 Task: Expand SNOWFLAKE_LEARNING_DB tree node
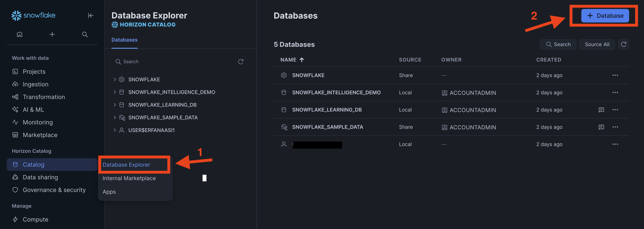click(115, 105)
